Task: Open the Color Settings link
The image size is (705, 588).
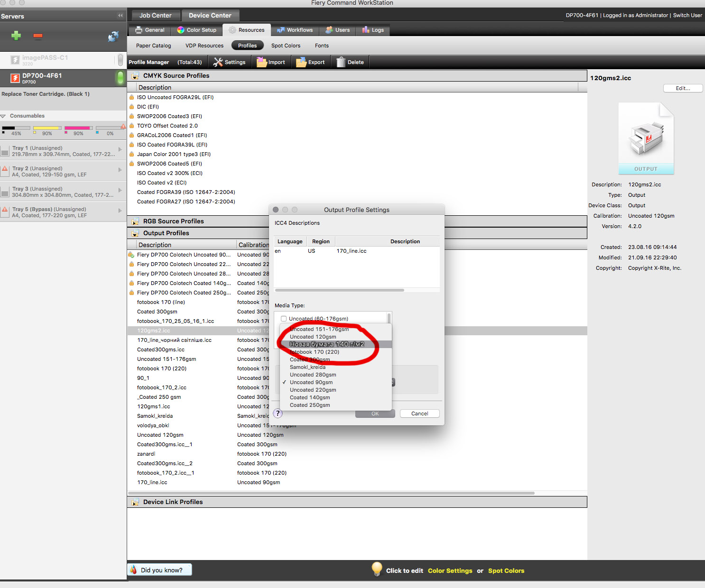Action: (x=450, y=570)
